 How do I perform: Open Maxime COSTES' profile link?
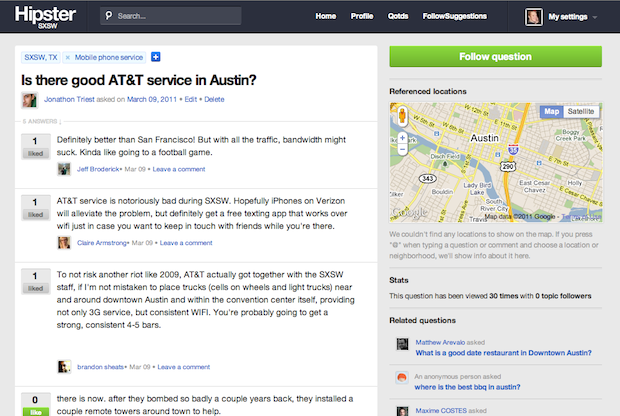[441, 411]
